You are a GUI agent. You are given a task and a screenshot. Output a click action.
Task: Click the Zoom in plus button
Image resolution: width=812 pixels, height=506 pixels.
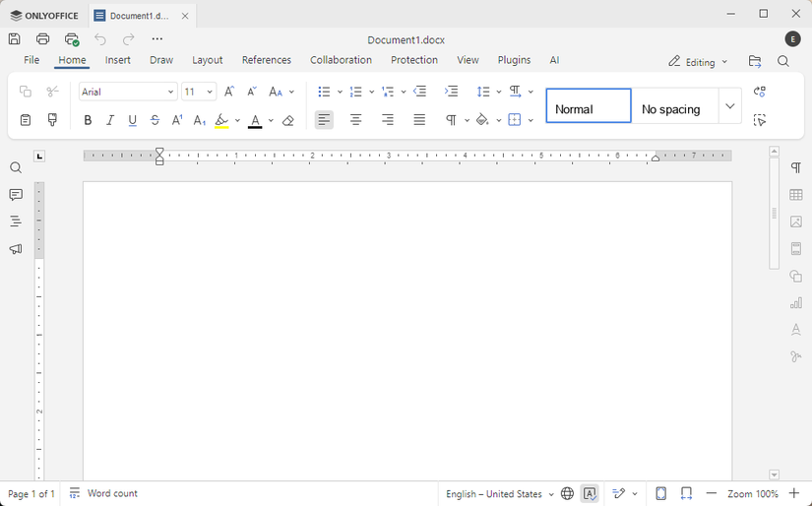pyautogui.click(x=795, y=493)
